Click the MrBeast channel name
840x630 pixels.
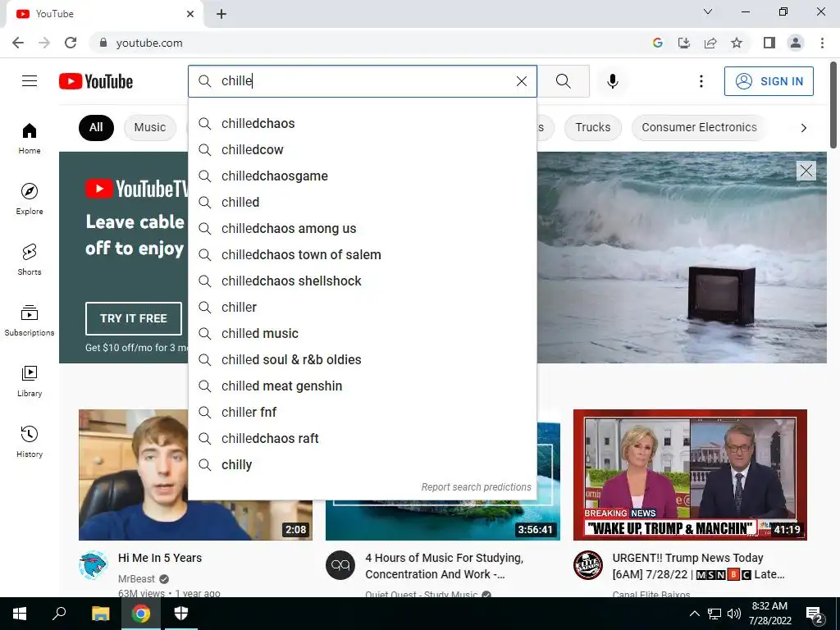136,578
